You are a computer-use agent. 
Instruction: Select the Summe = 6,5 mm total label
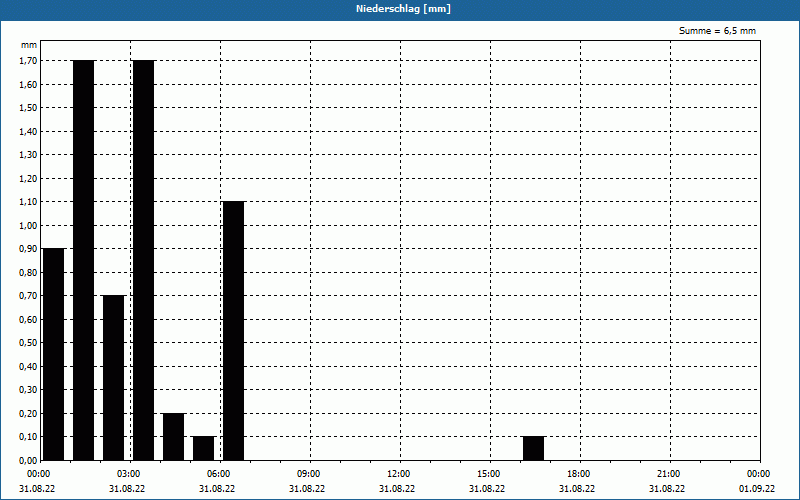coord(717,31)
